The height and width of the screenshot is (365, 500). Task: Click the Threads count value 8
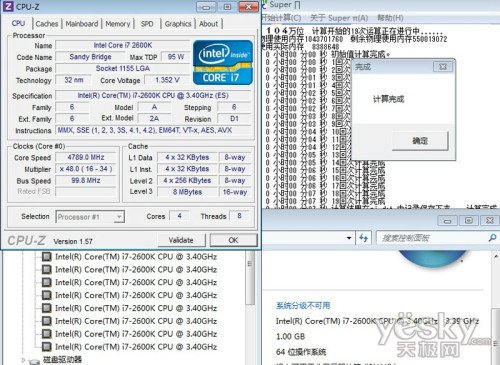239,216
